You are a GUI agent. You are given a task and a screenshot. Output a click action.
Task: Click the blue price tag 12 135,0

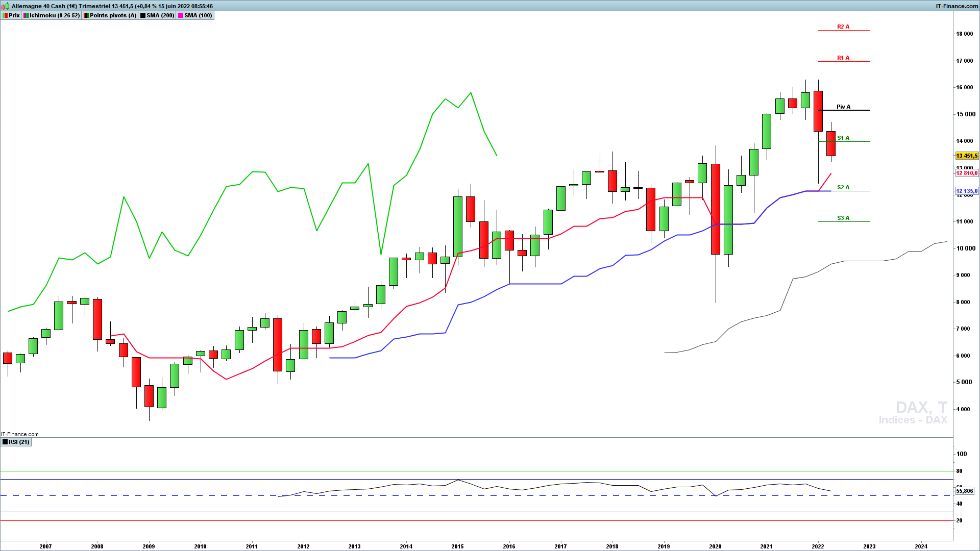click(967, 191)
